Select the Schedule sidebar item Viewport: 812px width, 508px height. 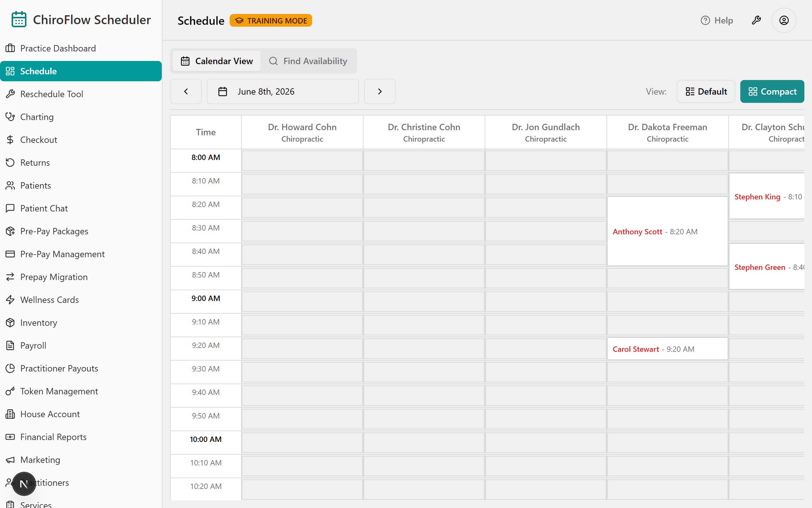coord(81,71)
